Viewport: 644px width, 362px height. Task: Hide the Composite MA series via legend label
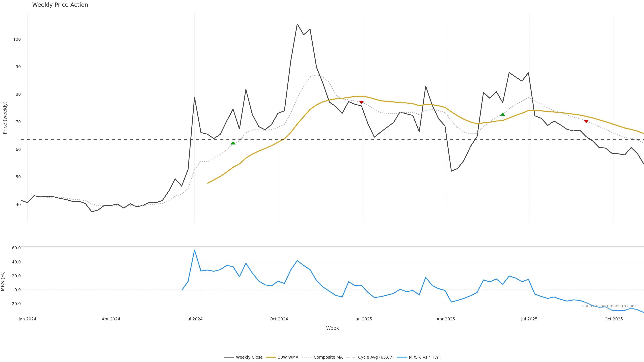point(328,357)
